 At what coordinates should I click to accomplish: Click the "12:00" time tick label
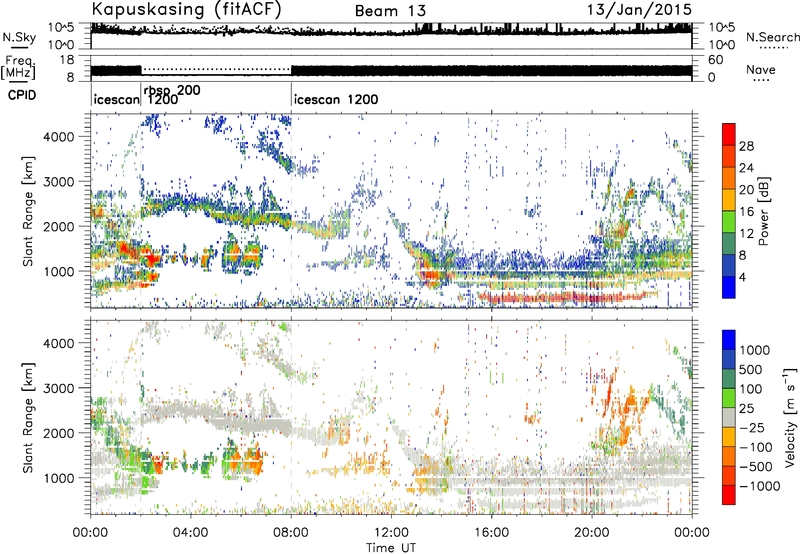(x=391, y=533)
